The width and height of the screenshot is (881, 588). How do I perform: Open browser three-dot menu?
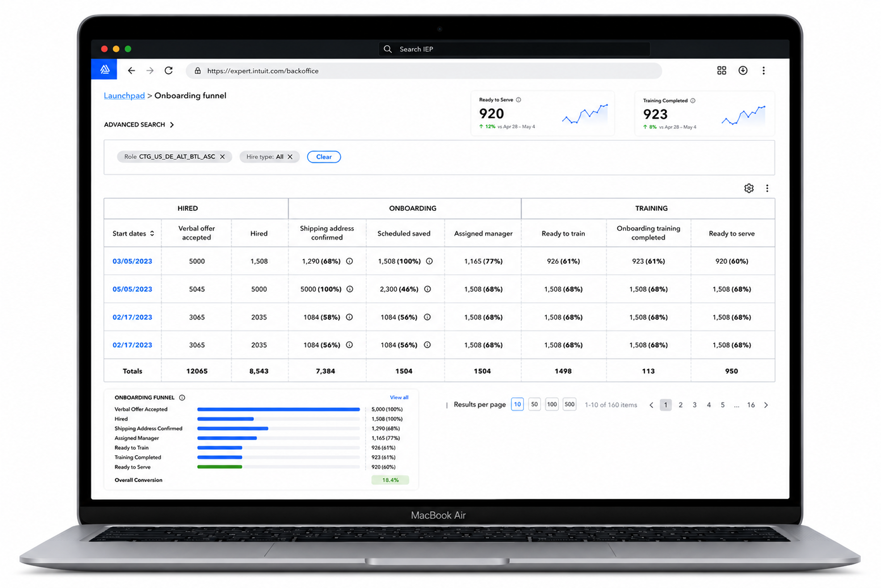click(764, 71)
